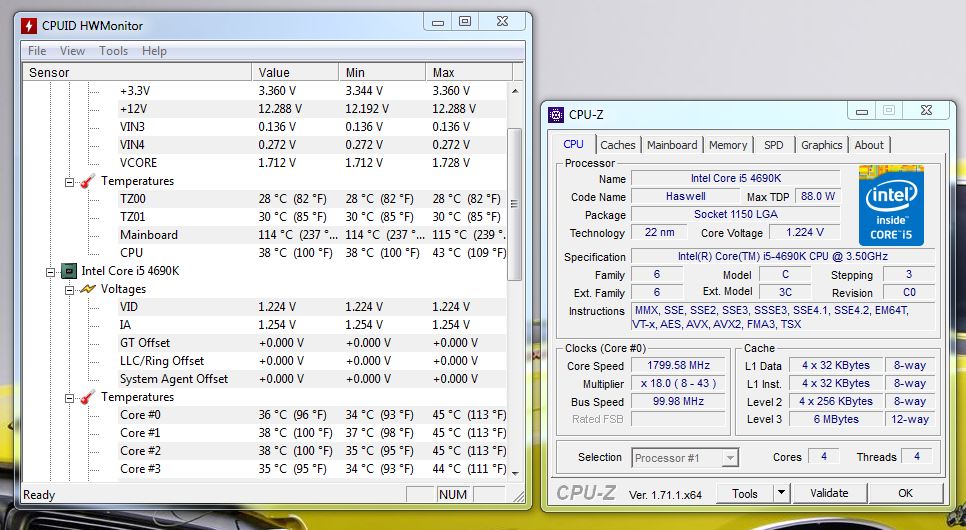966x530 pixels.
Task: Click the Max column header
Action: coord(468,72)
